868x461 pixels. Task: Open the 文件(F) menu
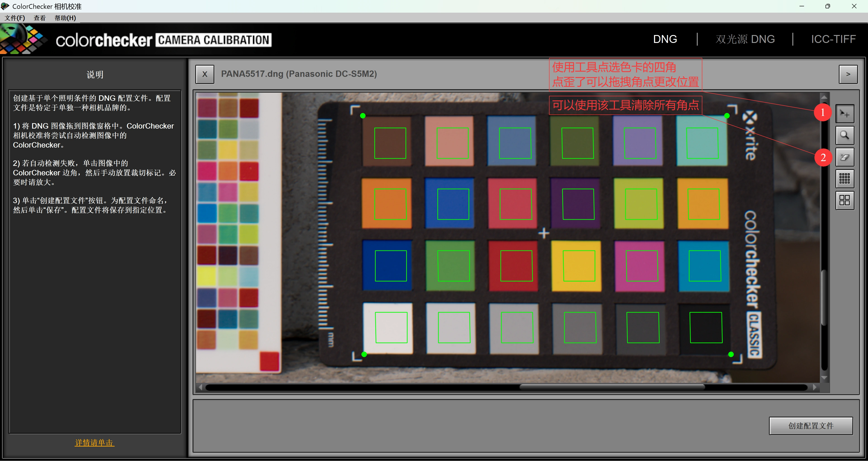[15, 18]
